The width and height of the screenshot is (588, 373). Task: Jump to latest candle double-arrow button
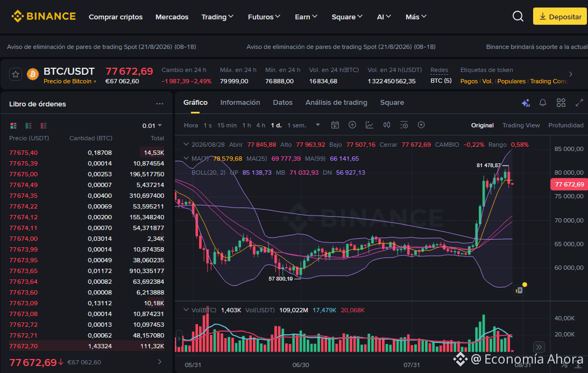pyautogui.click(x=539, y=347)
